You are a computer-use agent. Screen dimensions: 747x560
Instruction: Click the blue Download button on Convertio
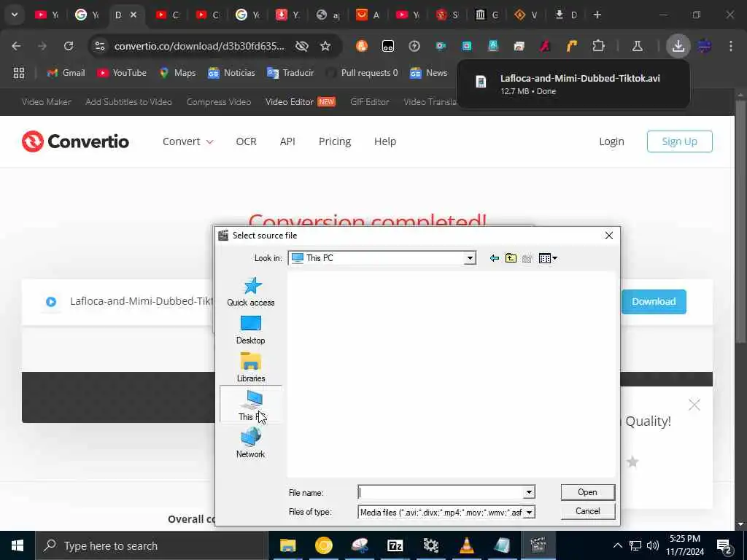click(x=654, y=301)
